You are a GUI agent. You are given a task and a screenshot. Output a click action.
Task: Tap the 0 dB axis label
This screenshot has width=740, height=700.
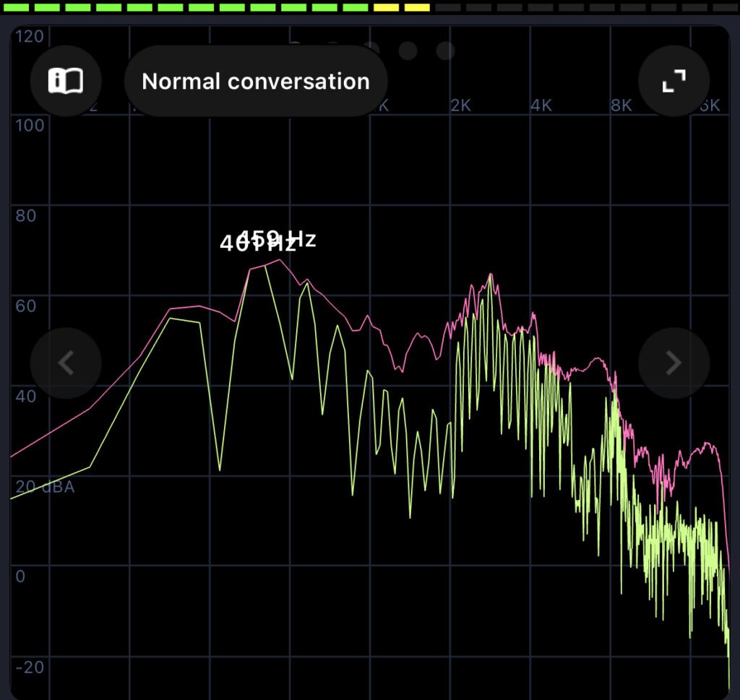point(20,576)
